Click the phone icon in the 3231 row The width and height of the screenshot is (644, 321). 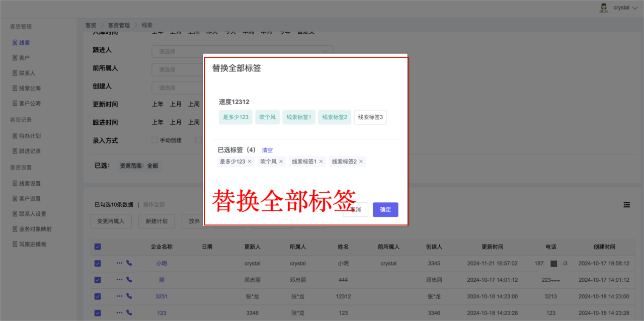129,296
